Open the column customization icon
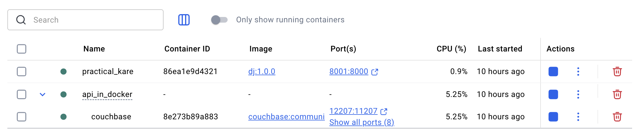This screenshot has width=644, height=134. tap(184, 20)
